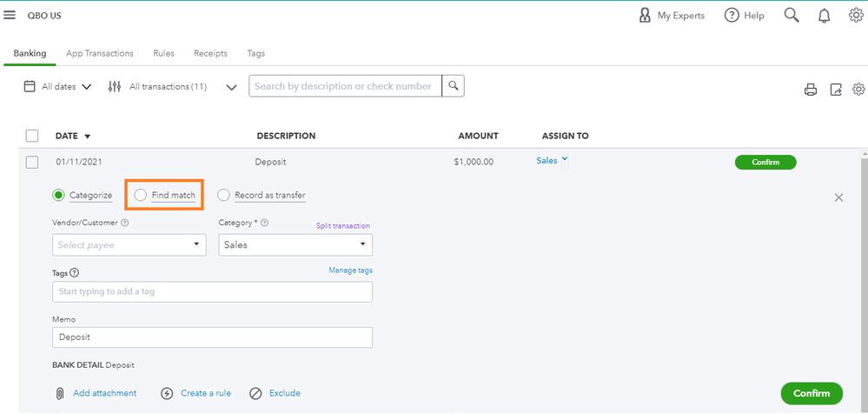868x414 pixels.
Task: Click the ASSIGN TO column header
Action: click(x=565, y=136)
